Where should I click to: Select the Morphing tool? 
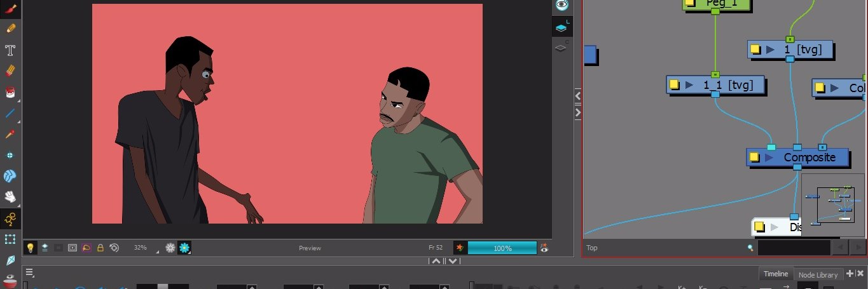(x=10, y=176)
